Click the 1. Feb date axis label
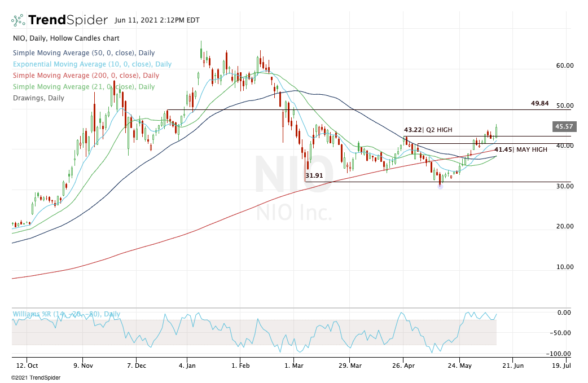Image resolution: width=588 pixels, height=383 pixels. pos(240,366)
